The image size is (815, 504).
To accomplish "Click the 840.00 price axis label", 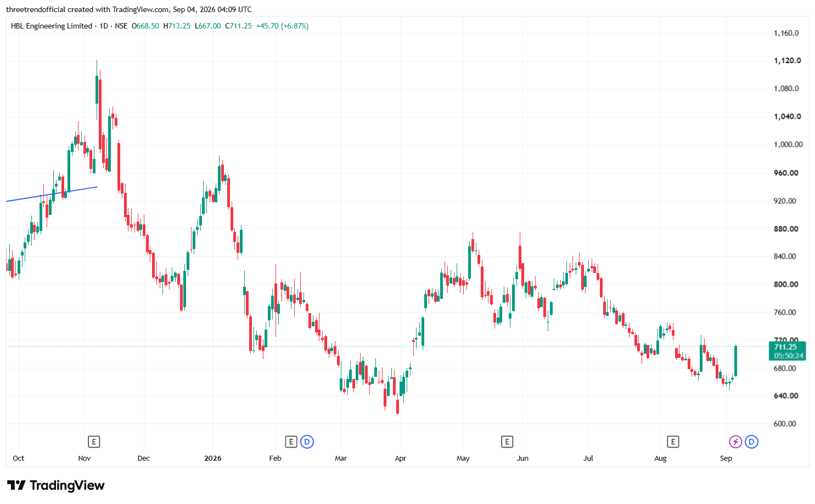I will (x=785, y=256).
